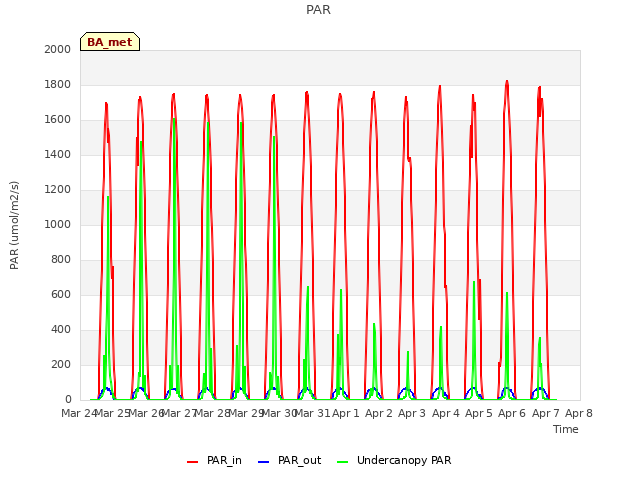Click the 600 y-axis tick label
640x480 pixels.
coord(61,294)
